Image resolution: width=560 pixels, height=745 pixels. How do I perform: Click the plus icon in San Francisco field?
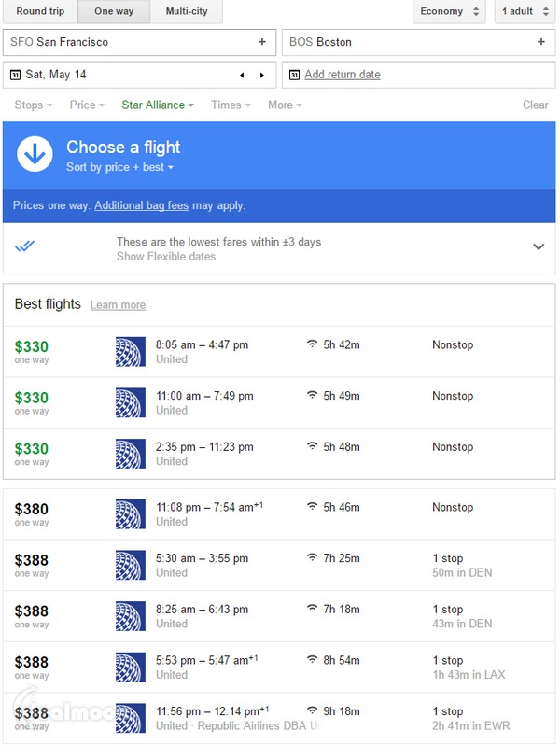pyautogui.click(x=262, y=42)
